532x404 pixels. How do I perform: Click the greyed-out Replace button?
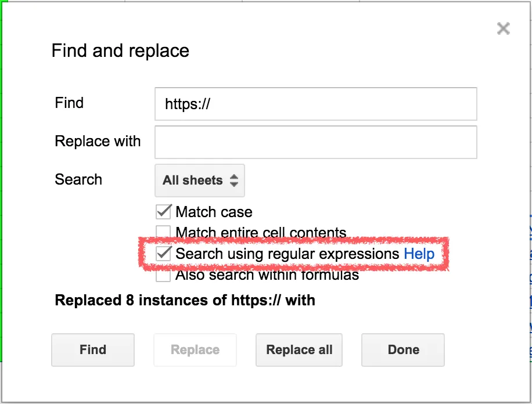pyautogui.click(x=195, y=350)
